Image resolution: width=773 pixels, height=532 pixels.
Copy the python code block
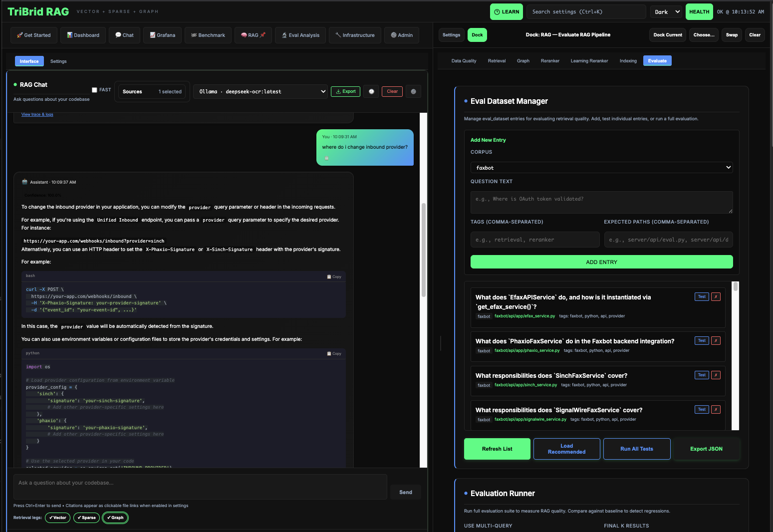[x=334, y=353]
